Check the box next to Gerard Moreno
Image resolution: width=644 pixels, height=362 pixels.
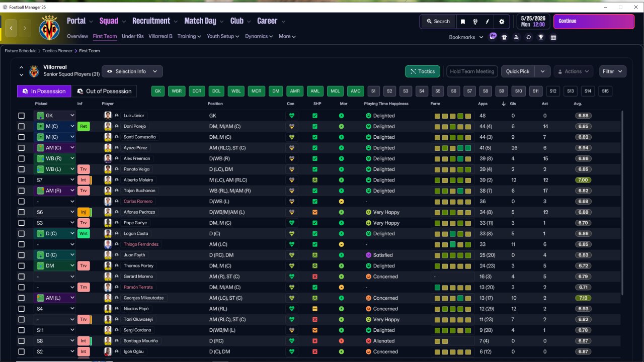pyautogui.click(x=21, y=277)
